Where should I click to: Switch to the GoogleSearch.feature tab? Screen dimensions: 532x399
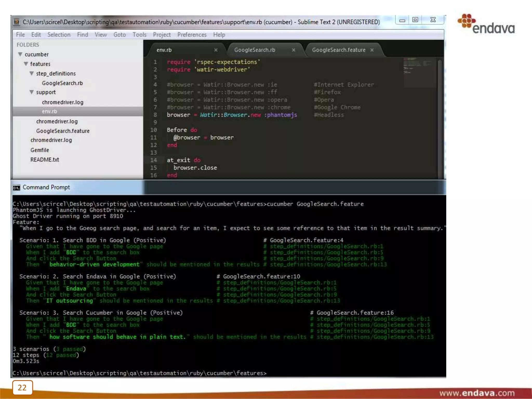338,50
